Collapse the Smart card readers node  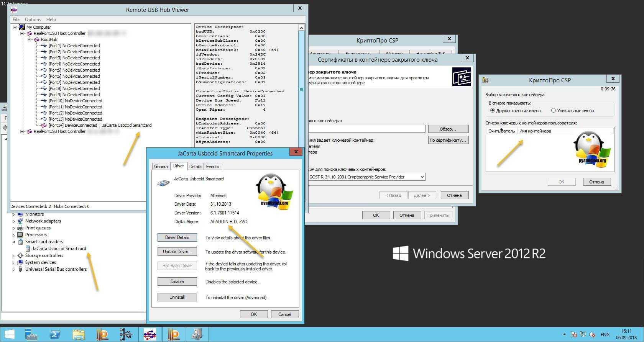pyautogui.click(x=14, y=242)
